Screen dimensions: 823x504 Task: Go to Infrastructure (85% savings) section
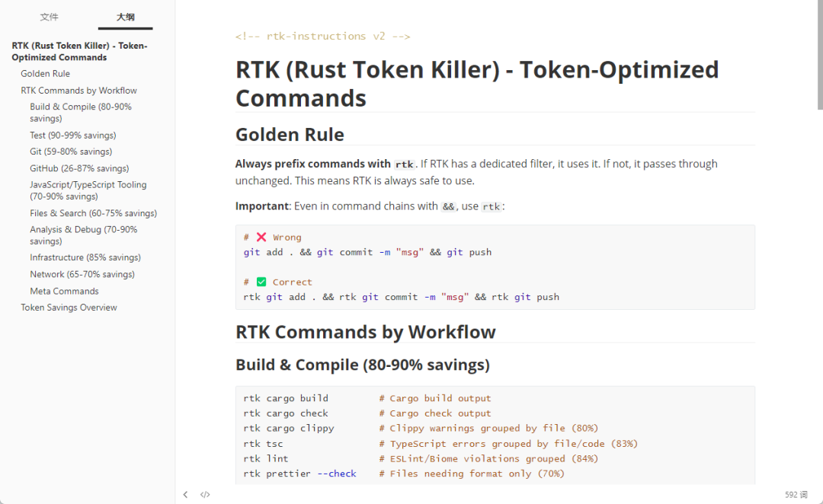[x=85, y=257]
